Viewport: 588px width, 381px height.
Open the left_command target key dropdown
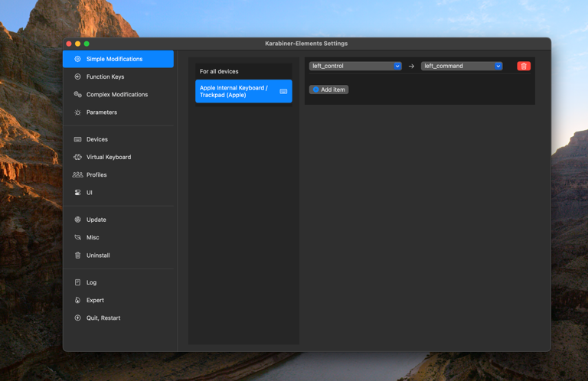[462, 67]
